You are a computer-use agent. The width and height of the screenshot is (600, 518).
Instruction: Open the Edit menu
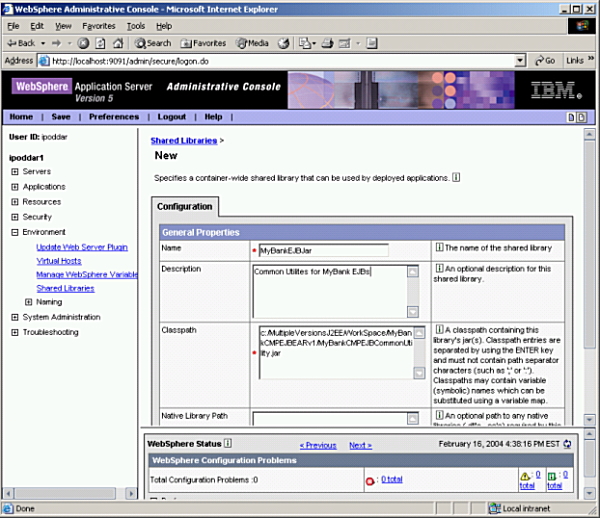pos(37,26)
